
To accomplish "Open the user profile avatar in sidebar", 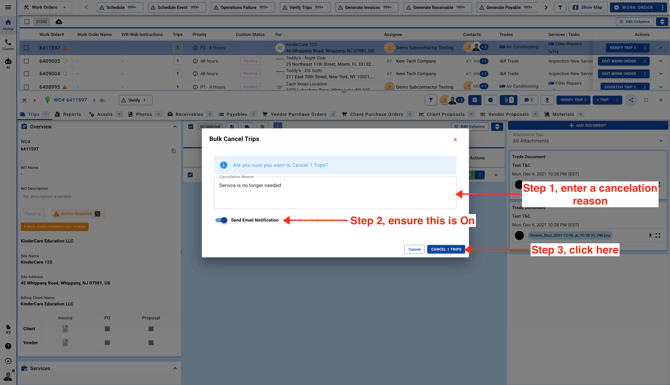I will pos(8,376).
